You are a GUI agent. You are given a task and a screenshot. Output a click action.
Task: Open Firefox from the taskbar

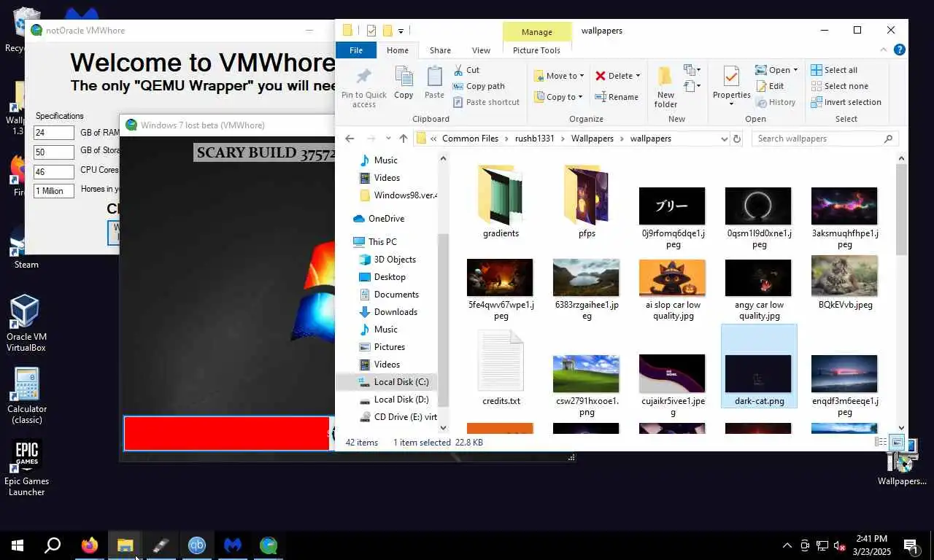pyautogui.click(x=90, y=545)
